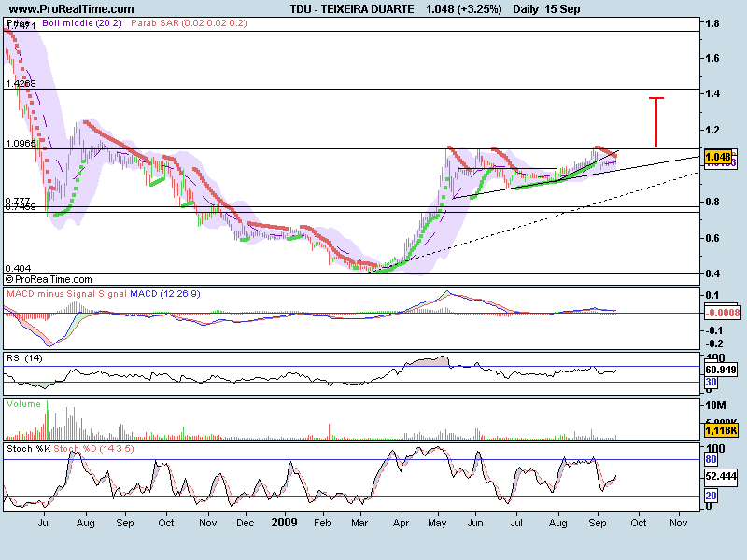The height and width of the screenshot is (560, 747).
Task: Click the 0.404 horizontal level label
Action: click(x=18, y=269)
